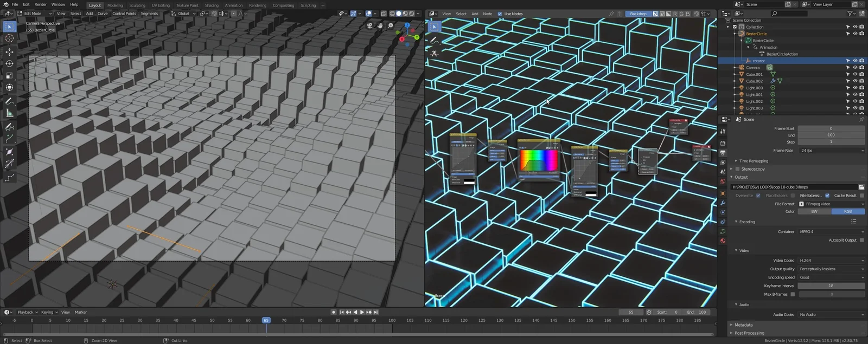Screen dimensions: 868x344
Task: Enable Max B-frames checkbox
Action: [x=793, y=294]
